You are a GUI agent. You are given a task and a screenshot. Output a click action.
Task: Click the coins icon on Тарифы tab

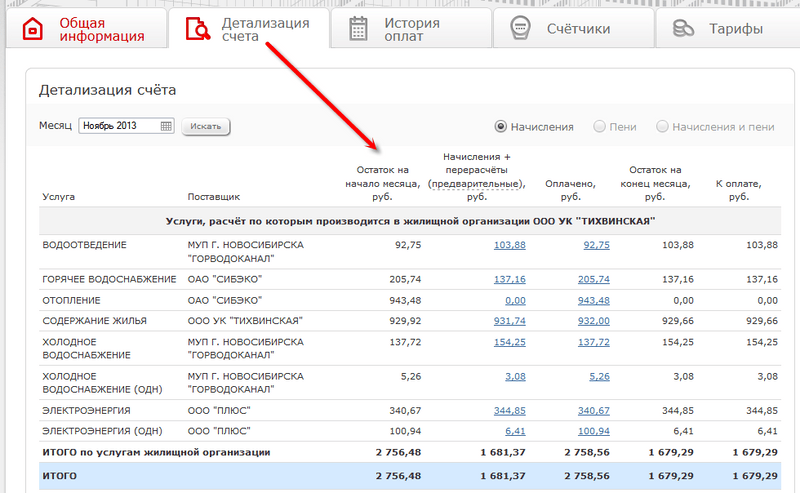(x=684, y=29)
